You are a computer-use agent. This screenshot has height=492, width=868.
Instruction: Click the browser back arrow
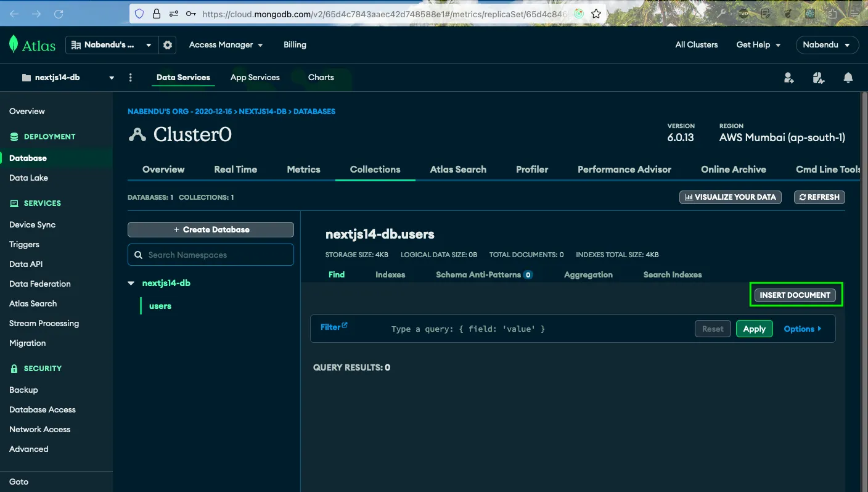[x=14, y=14]
